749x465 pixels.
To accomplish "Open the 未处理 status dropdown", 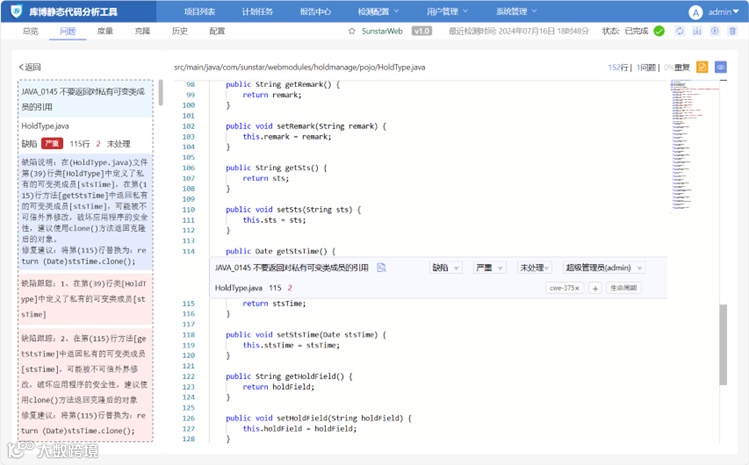I will (534, 268).
